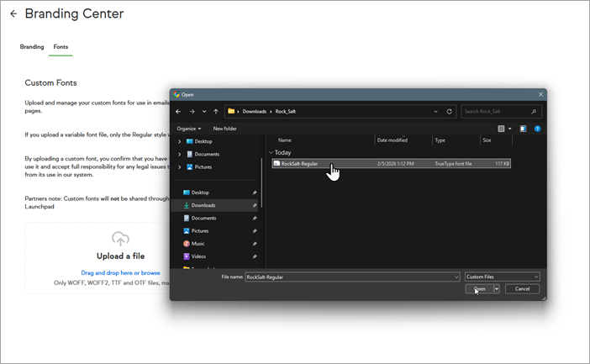
Task: Switch to the Branding tab
Action: coord(32,47)
